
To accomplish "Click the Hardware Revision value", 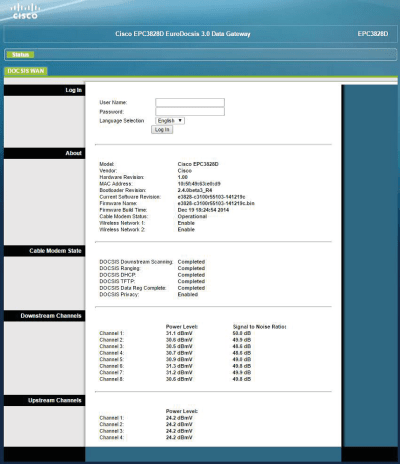I will [x=183, y=177].
